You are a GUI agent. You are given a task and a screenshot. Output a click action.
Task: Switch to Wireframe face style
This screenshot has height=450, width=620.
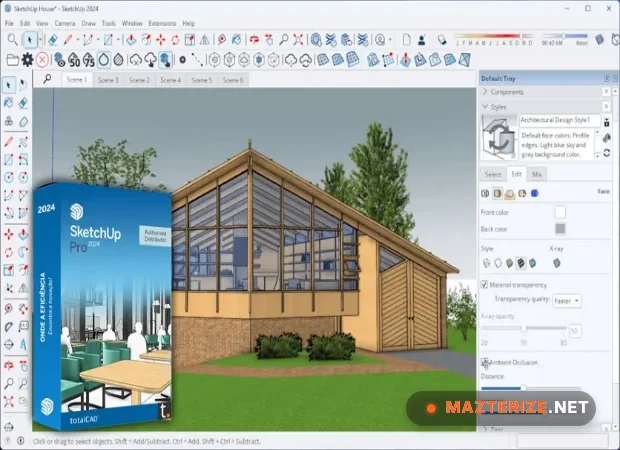point(487,263)
